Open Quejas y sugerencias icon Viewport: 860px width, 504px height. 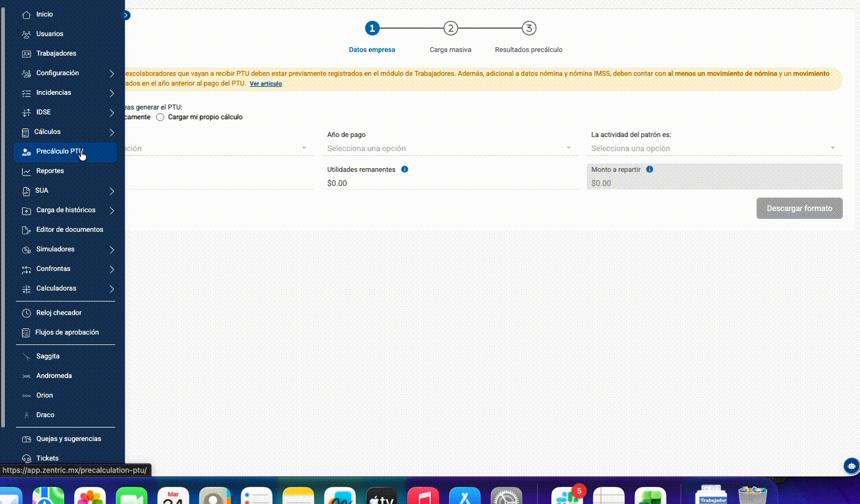click(x=26, y=439)
